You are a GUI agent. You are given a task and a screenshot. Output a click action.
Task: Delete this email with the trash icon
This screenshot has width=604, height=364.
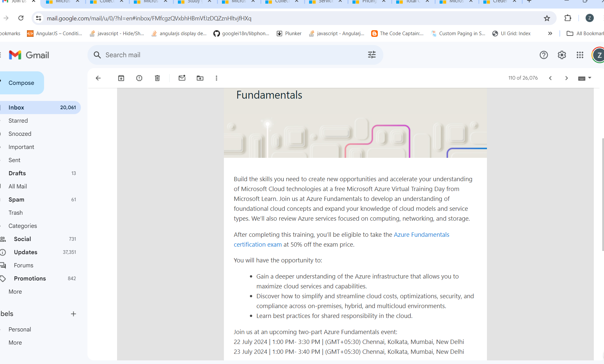tap(157, 78)
